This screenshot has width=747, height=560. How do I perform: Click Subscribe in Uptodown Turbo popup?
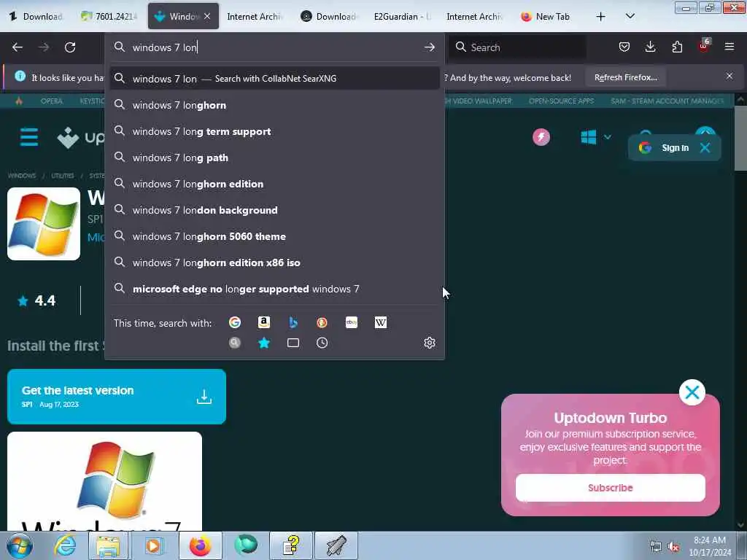coord(611,488)
